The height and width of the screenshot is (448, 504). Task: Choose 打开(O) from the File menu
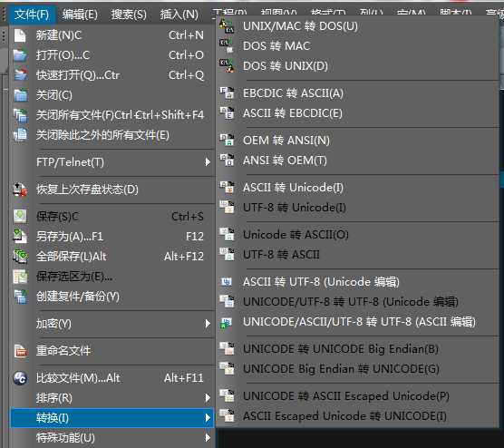tap(112, 55)
